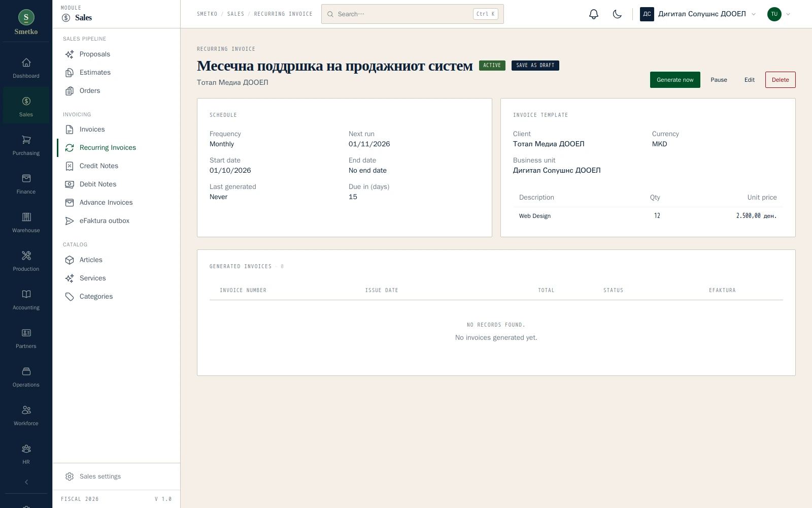Select Recurring Invoices menu item
812x508 pixels.
click(x=116, y=148)
